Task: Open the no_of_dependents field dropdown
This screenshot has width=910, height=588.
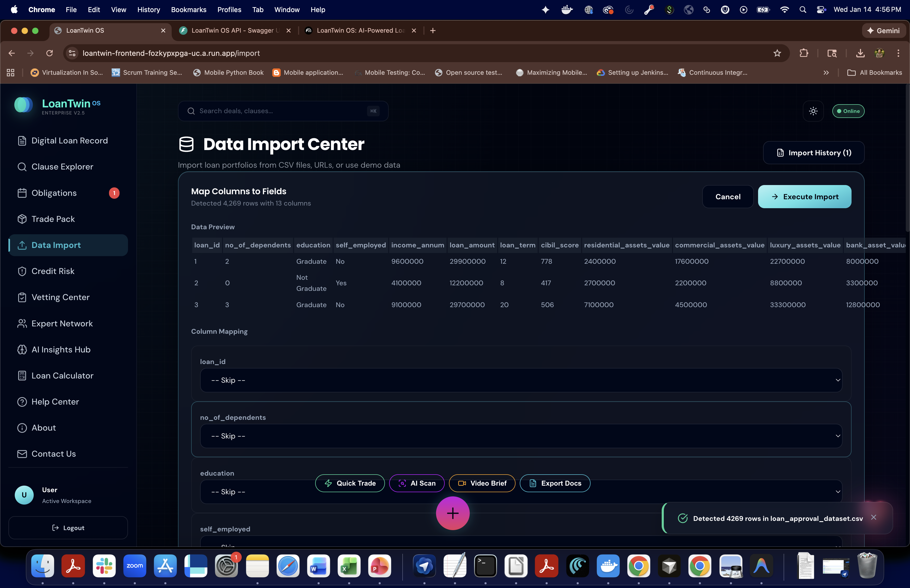Action: tap(521, 436)
